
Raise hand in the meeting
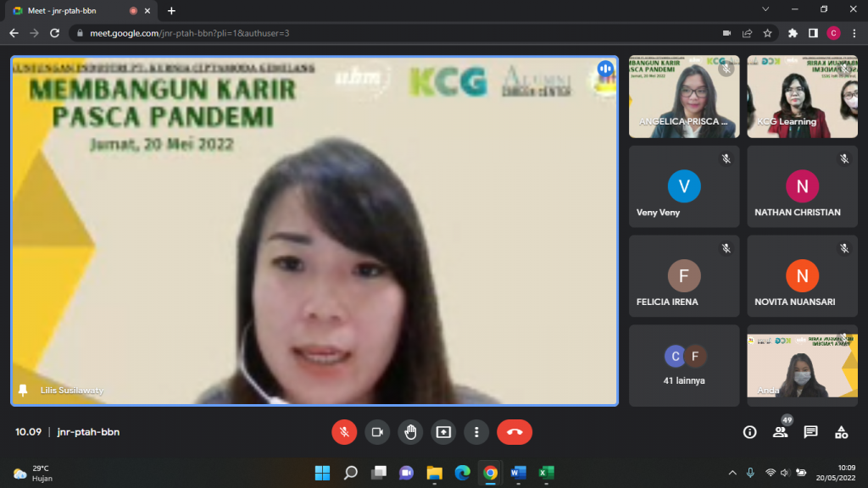pyautogui.click(x=410, y=432)
